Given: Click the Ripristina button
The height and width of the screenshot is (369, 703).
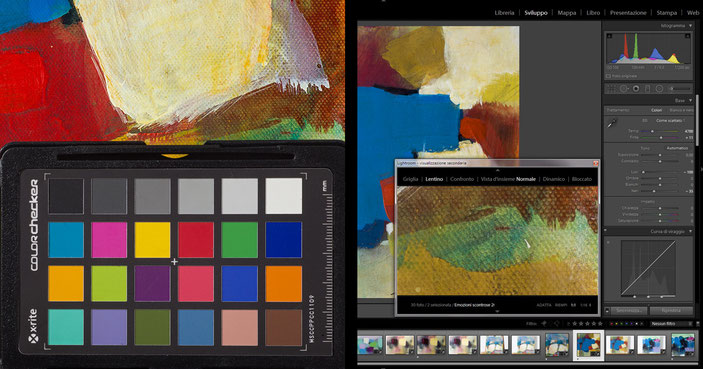Looking at the screenshot, I should (x=672, y=311).
